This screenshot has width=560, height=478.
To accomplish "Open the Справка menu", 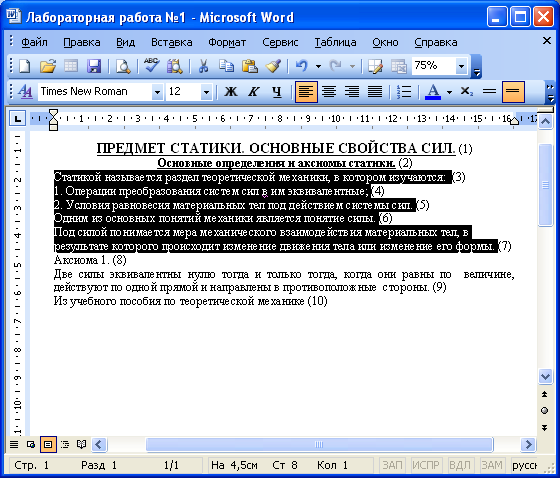I will tap(436, 42).
